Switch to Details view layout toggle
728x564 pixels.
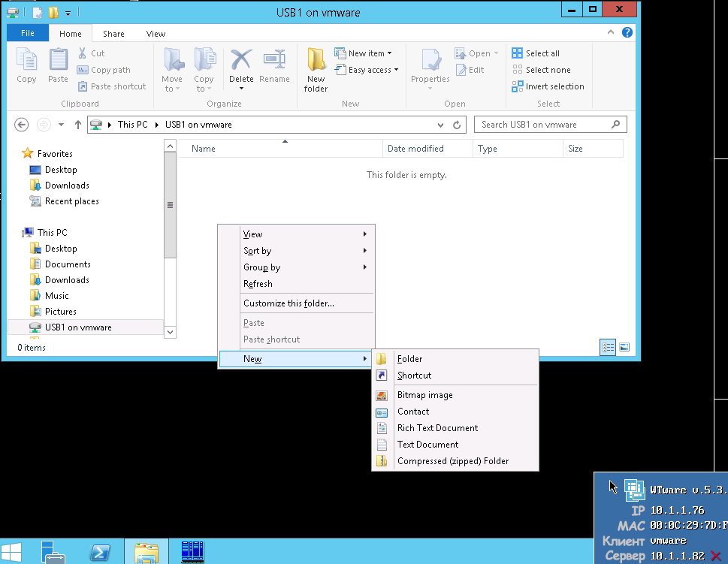pos(608,347)
